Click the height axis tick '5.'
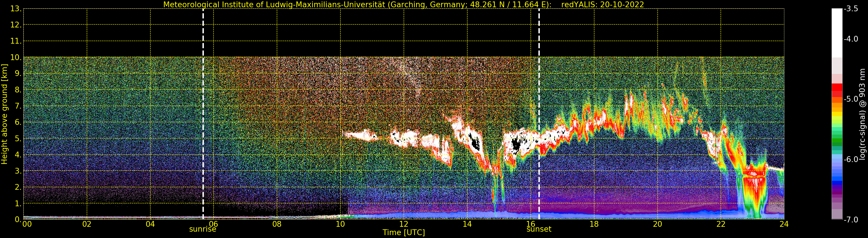Viewport: 868px width, 238px height. [x=18, y=138]
